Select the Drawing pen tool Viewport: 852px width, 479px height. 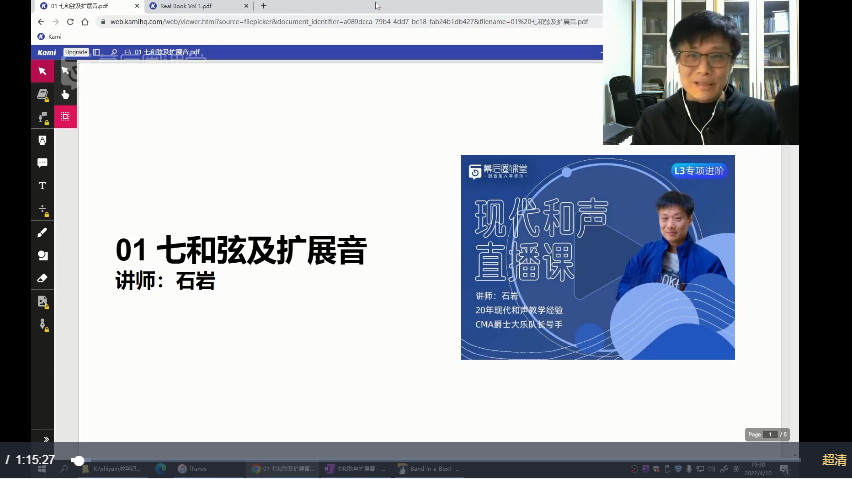pos(42,232)
